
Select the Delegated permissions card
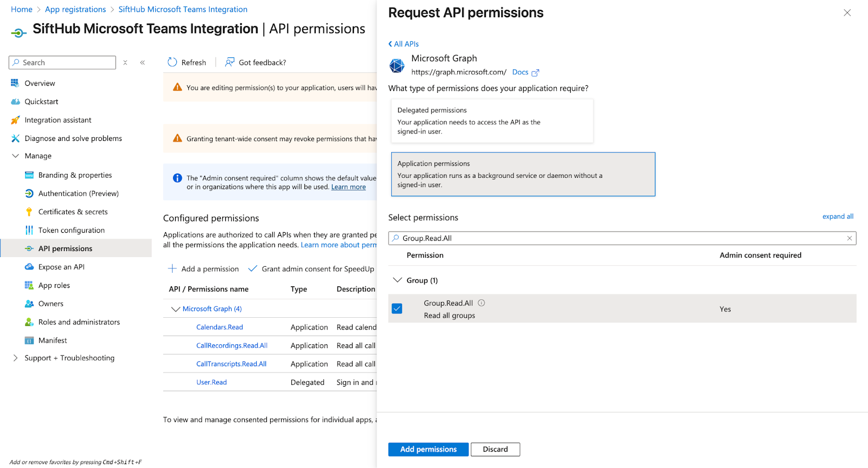(x=492, y=121)
